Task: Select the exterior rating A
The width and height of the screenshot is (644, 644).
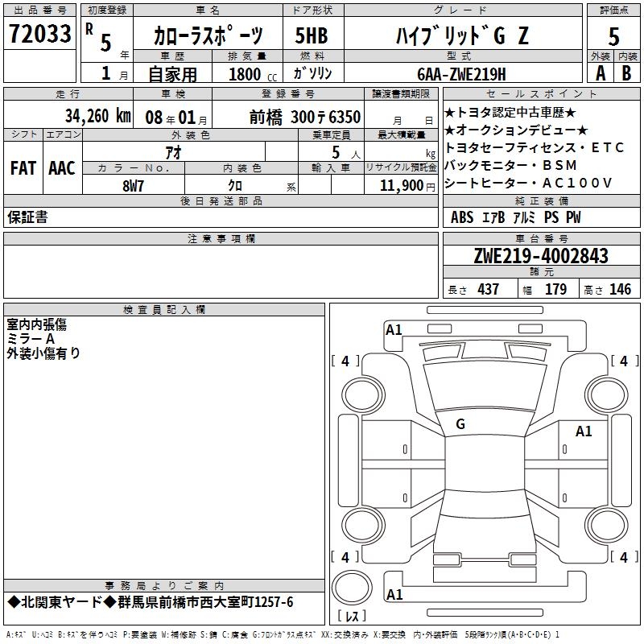Action: [x=601, y=73]
